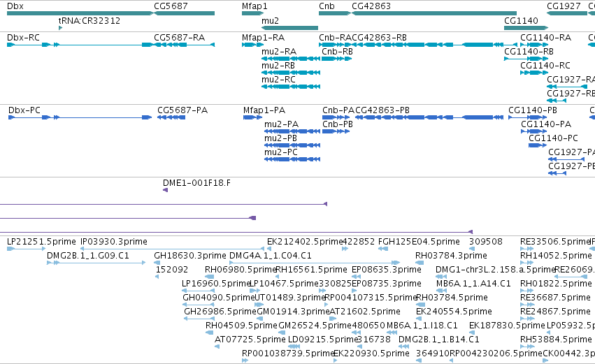Click the LP21251.5prime EST label

[41, 242]
